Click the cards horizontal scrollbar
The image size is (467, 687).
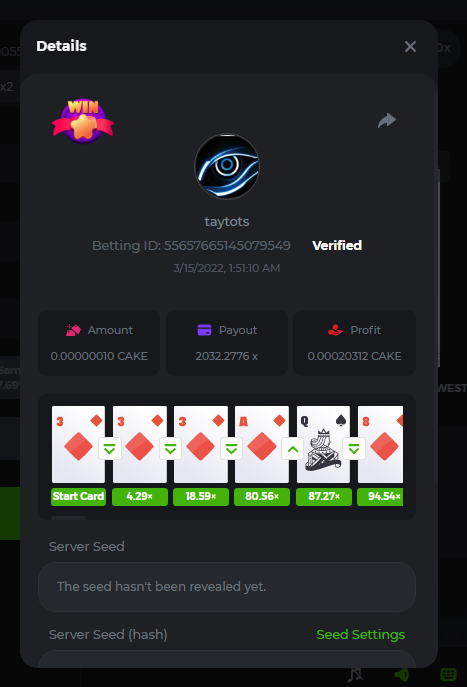coord(68,518)
